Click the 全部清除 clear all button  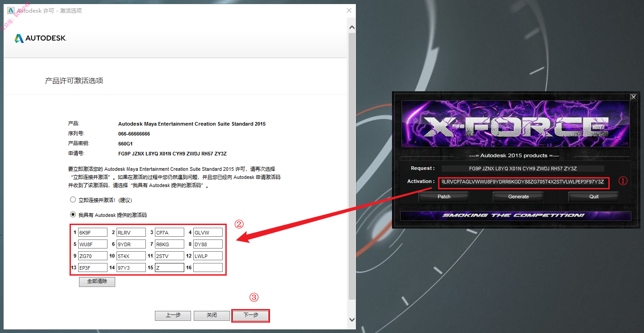click(x=97, y=281)
